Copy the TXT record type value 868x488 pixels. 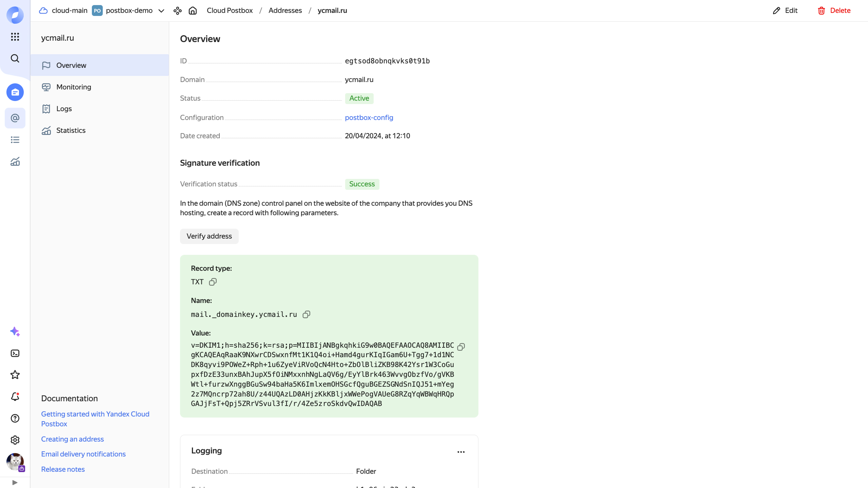(x=213, y=282)
